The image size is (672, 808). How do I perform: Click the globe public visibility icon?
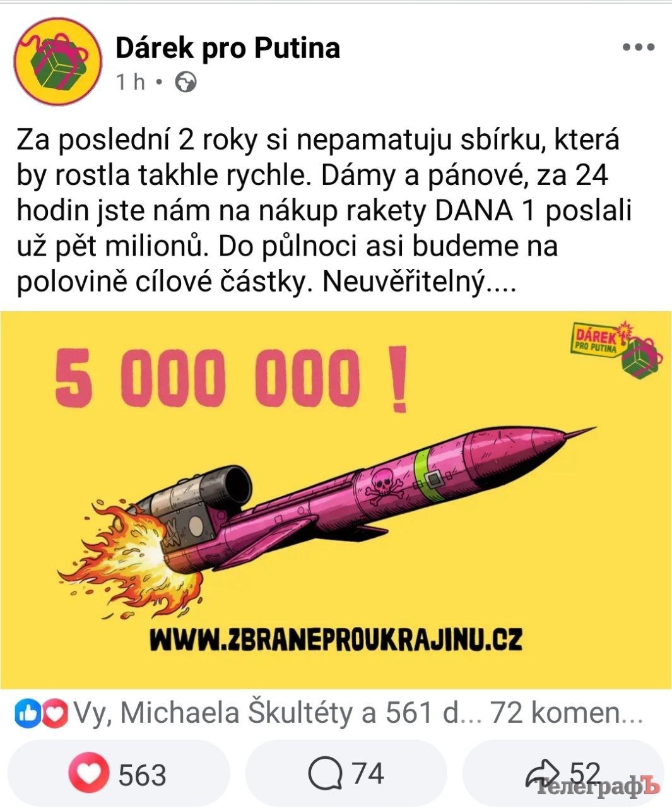tap(186, 83)
